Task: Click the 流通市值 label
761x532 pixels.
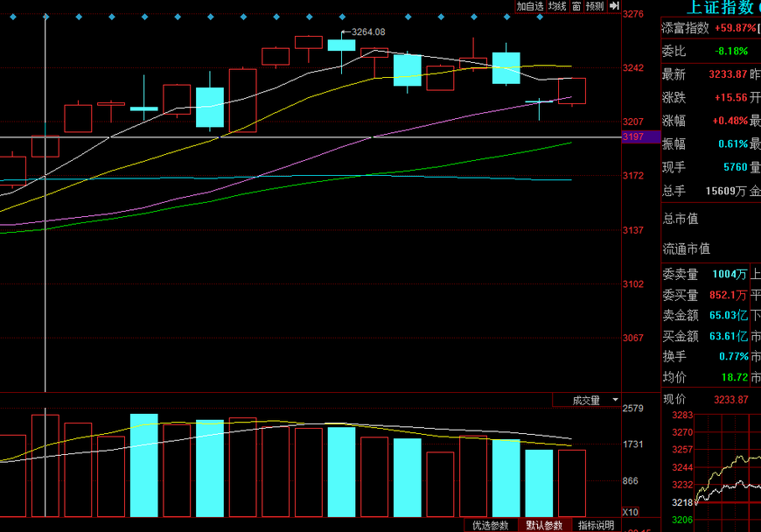Action: pyautogui.click(x=687, y=249)
